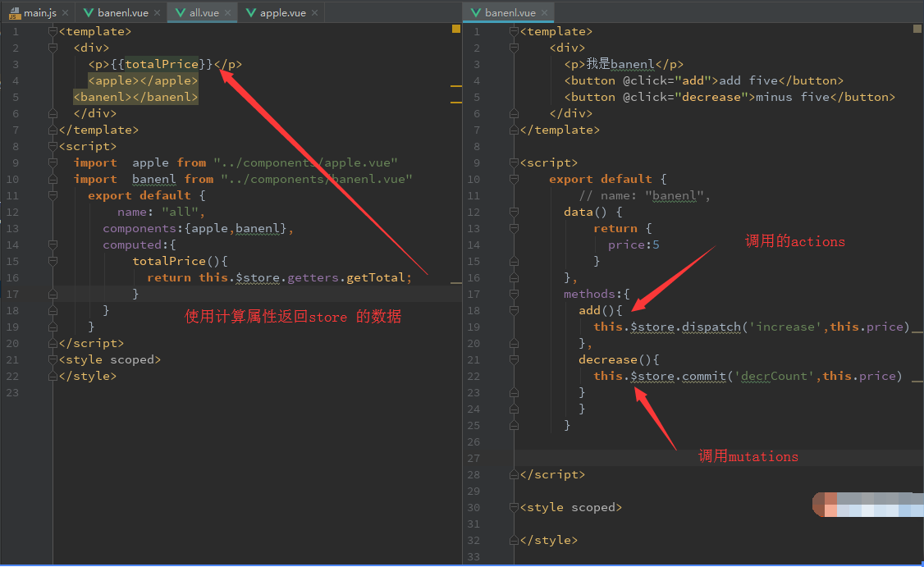Switch to the main.js tab
Viewport: 924px width, 567px height.
click(x=40, y=13)
